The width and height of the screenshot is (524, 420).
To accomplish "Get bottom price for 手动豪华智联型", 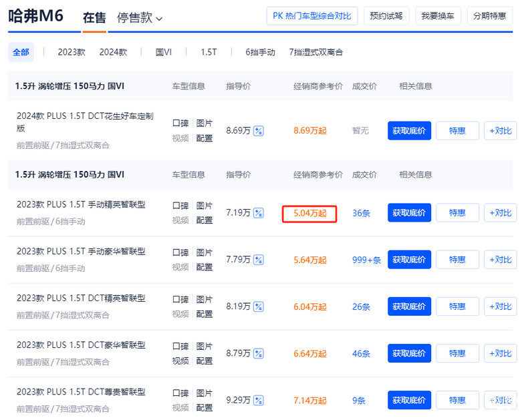I will [409, 260].
